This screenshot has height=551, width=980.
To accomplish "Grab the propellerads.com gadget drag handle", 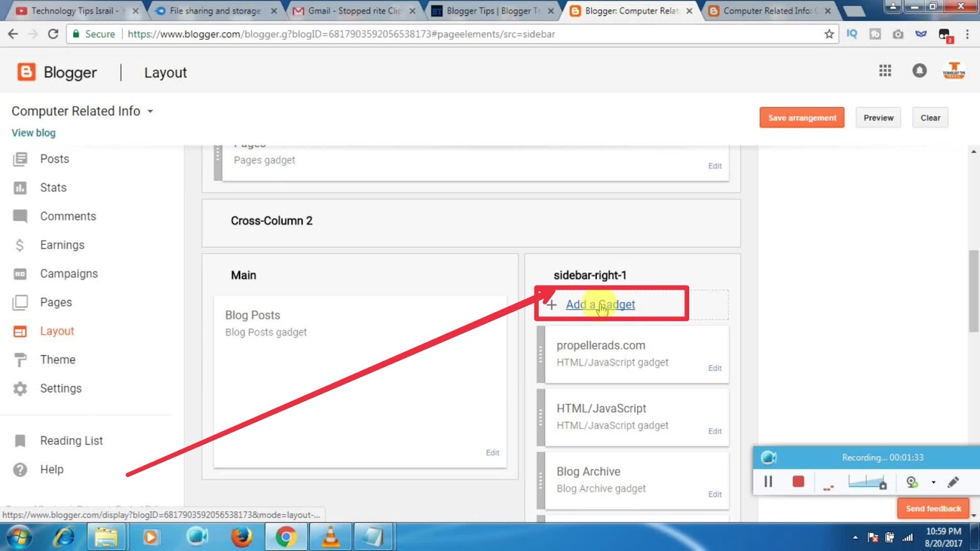I will pos(541,354).
